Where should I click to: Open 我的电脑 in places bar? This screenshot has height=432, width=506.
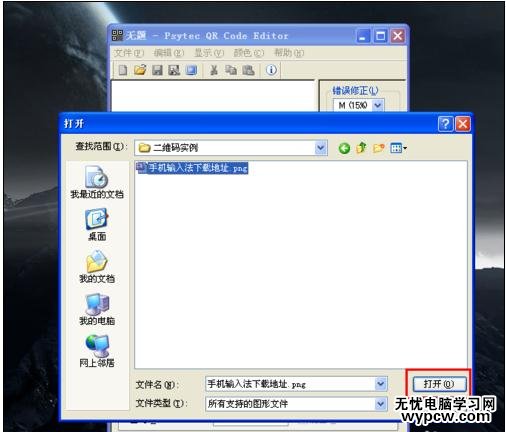click(x=97, y=309)
